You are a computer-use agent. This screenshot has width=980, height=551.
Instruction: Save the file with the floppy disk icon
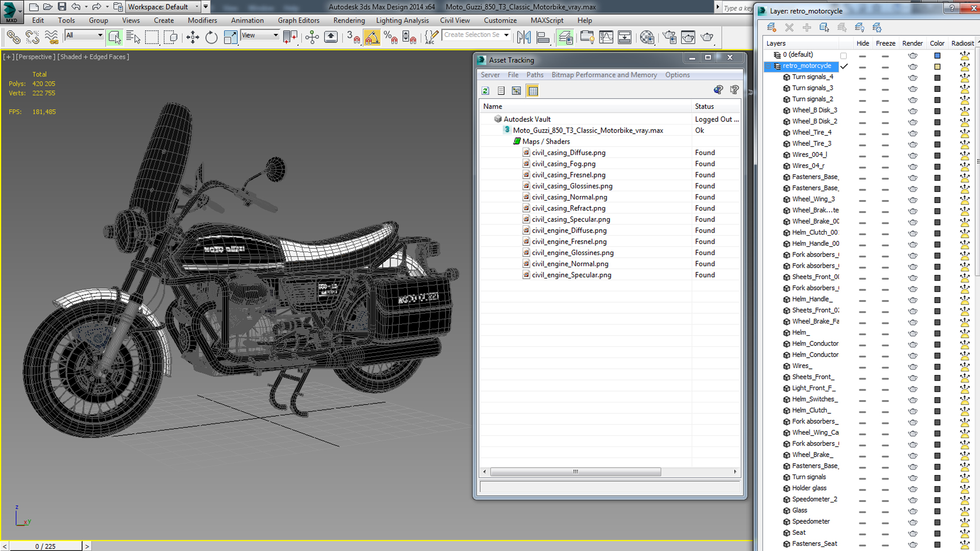[x=62, y=7]
